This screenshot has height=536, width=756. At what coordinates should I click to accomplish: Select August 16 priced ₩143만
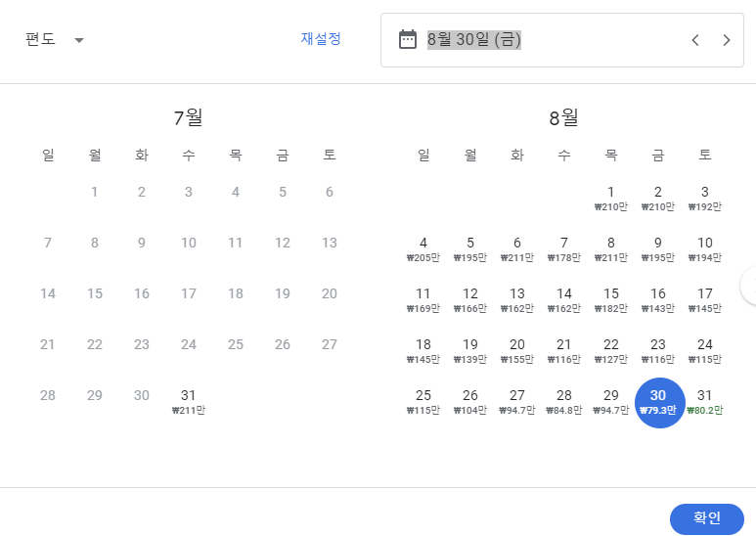tap(658, 301)
